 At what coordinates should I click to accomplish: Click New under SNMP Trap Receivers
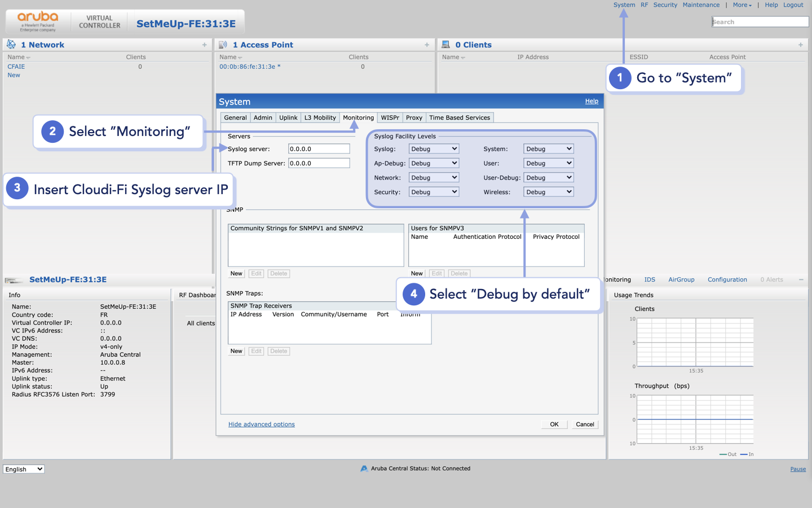pyautogui.click(x=236, y=351)
